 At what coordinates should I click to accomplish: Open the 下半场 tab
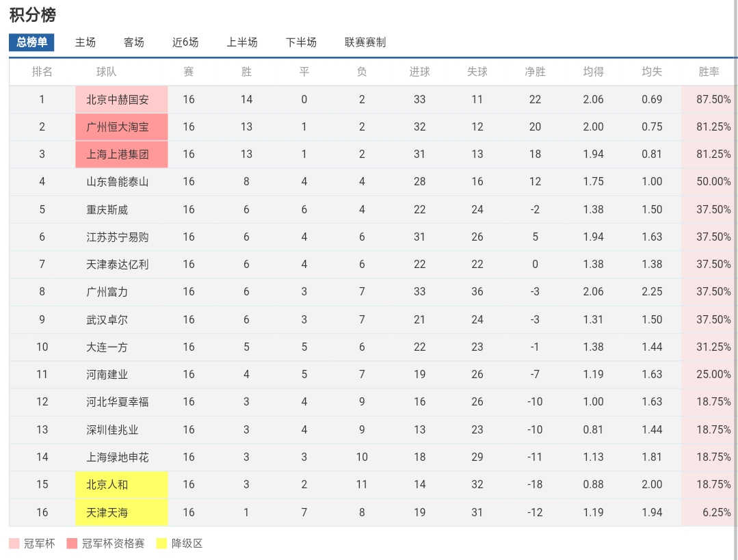click(x=301, y=42)
